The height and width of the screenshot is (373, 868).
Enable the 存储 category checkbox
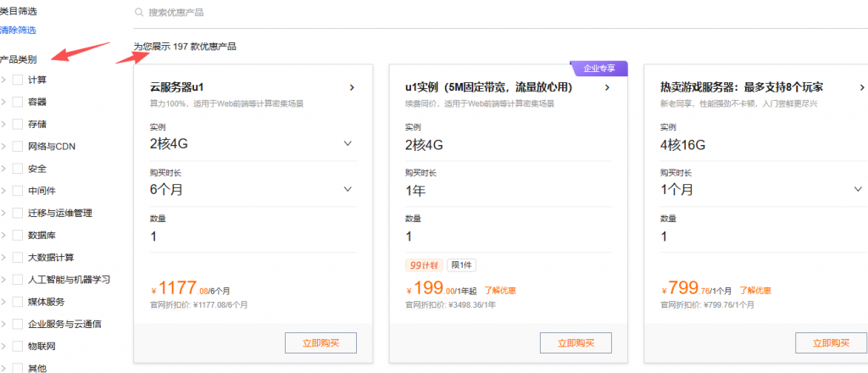point(18,124)
